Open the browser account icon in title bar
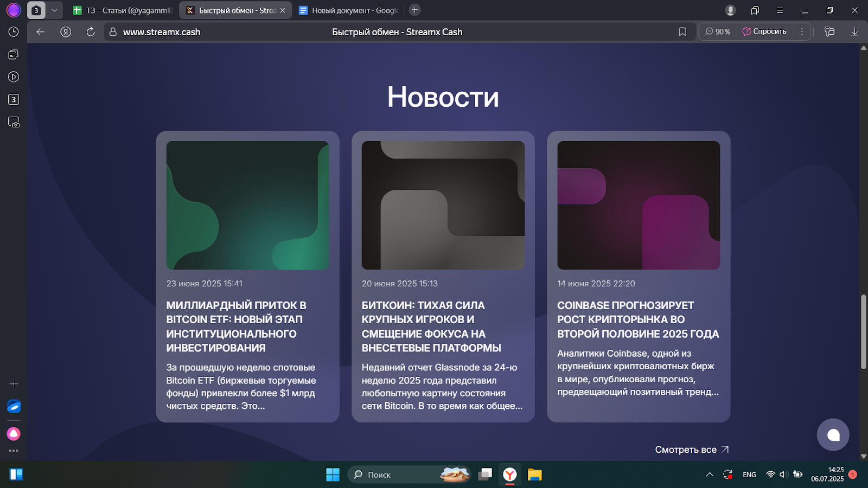868x488 pixels. [730, 10]
